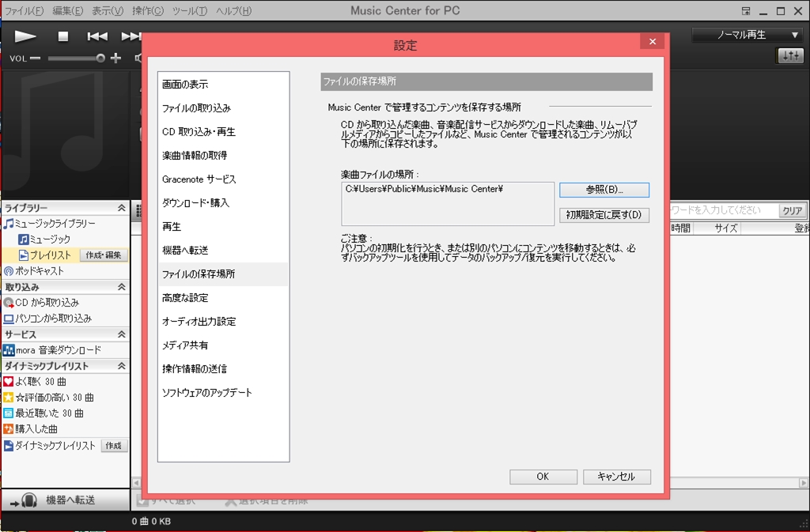Sort by サイズ column header
This screenshot has height=532, width=810.
point(726,228)
